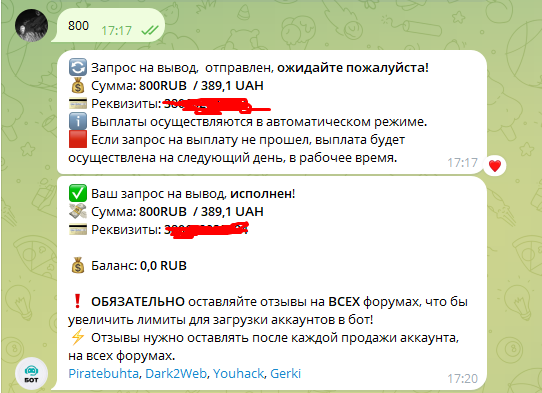Screen dimensions: 542x393
Task: Click the blue refresh arrows emoji
Action: [77, 67]
